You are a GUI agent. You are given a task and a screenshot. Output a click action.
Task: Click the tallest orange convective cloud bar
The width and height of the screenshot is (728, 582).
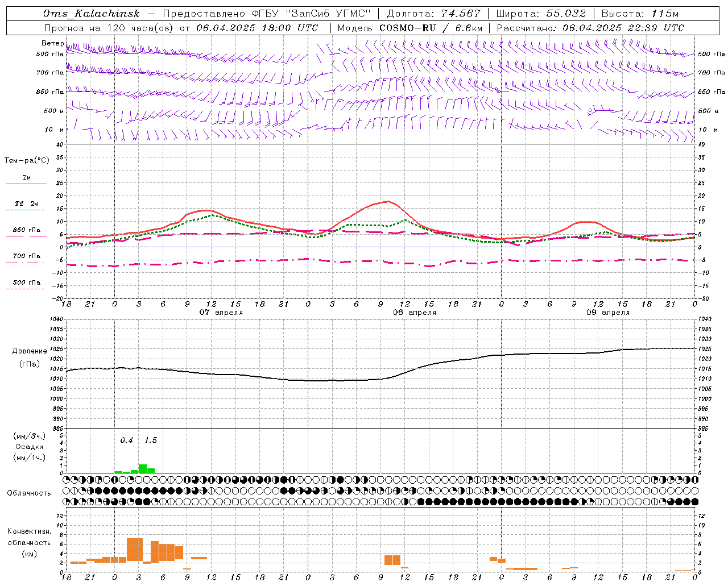tap(135, 550)
